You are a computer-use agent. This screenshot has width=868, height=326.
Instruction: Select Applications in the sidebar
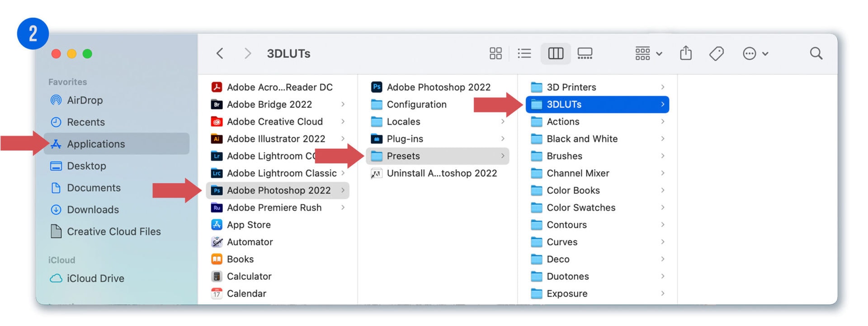click(96, 144)
